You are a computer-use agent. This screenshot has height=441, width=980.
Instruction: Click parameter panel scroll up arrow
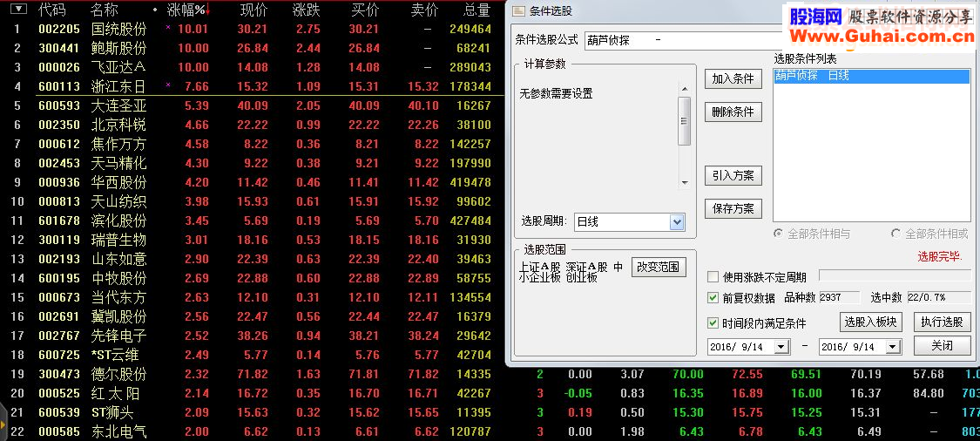pyautogui.click(x=685, y=90)
